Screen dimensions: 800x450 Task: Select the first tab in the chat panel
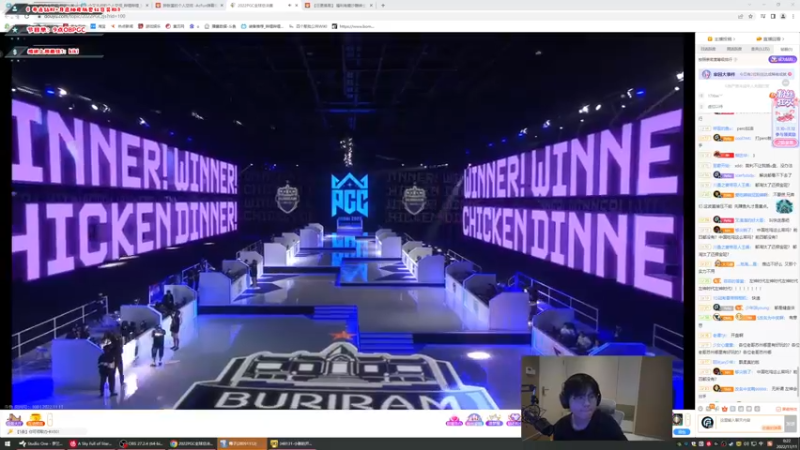click(708, 49)
